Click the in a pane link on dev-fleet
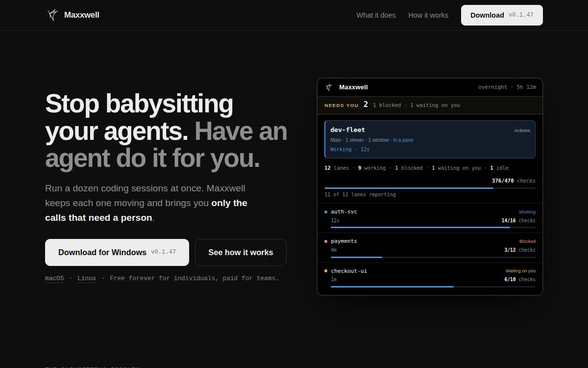 point(403,140)
